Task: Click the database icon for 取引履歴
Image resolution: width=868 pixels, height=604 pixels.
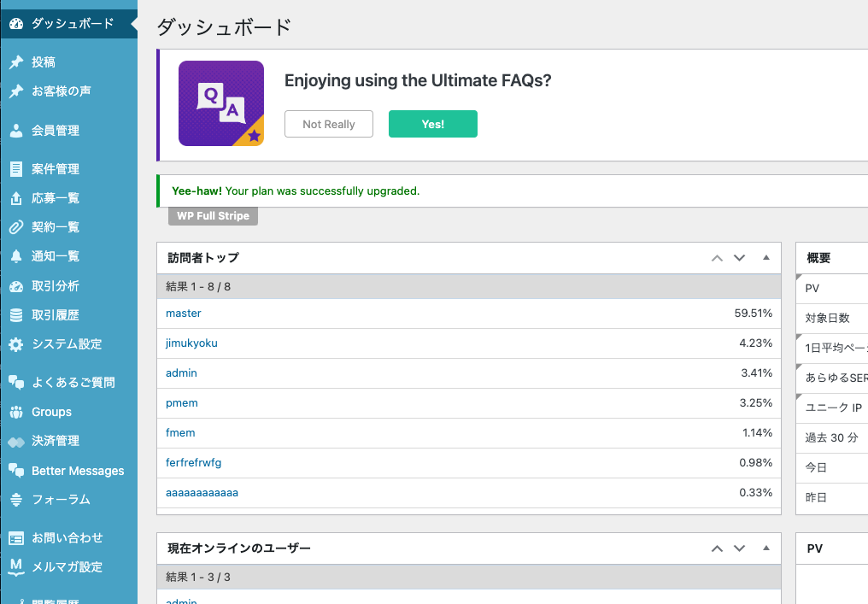Action: coord(16,315)
